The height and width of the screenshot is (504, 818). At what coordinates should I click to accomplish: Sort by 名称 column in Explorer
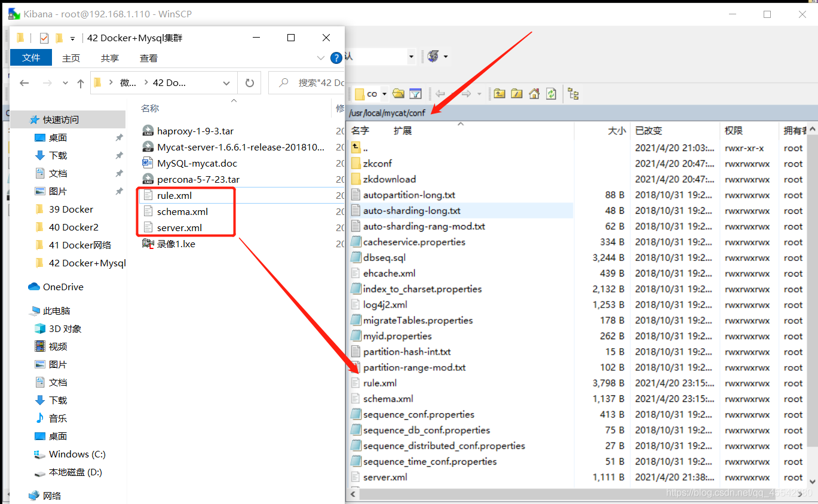tap(150, 108)
